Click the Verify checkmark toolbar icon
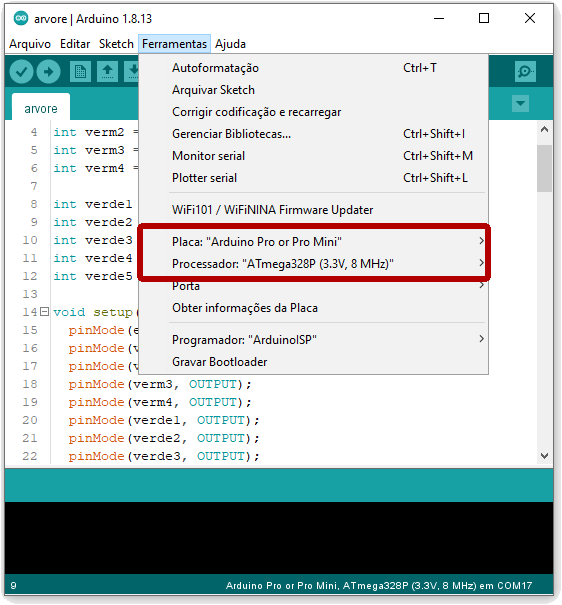Viewport: 562px width, 605px height. pos(21,71)
